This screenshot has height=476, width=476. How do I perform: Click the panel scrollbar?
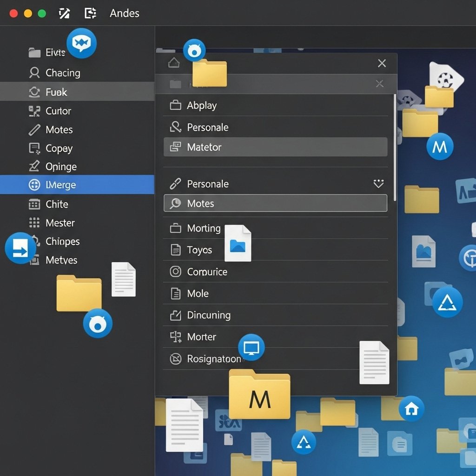[395, 148]
